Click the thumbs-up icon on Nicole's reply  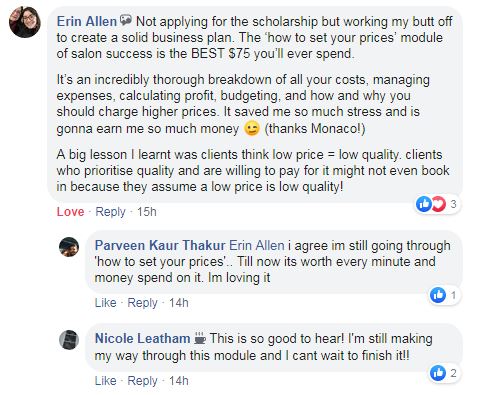click(x=438, y=373)
